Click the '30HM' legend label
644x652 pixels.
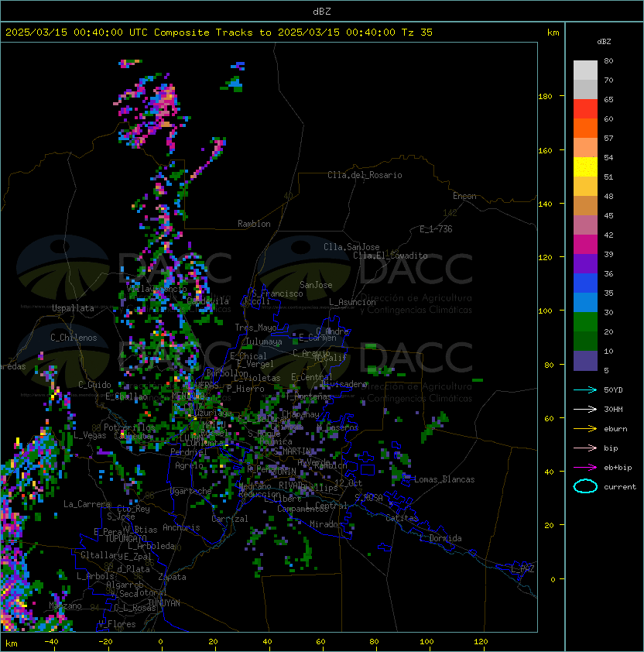pos(613,409)
